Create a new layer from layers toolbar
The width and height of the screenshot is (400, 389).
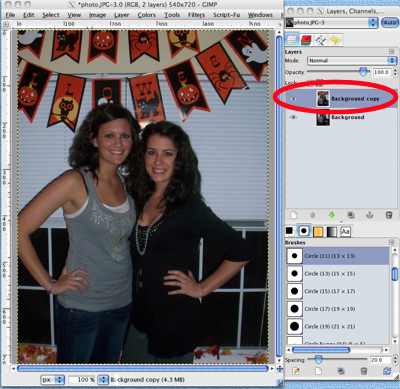[x=293, y=215]
